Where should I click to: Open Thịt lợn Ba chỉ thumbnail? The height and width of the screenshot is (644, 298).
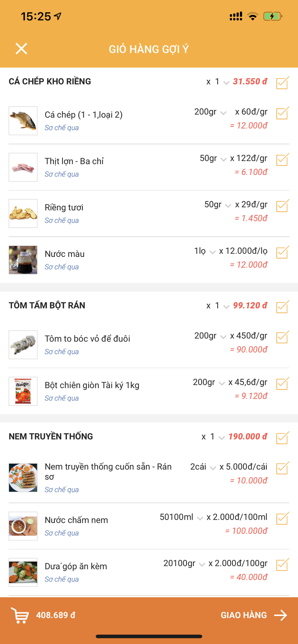23,167
